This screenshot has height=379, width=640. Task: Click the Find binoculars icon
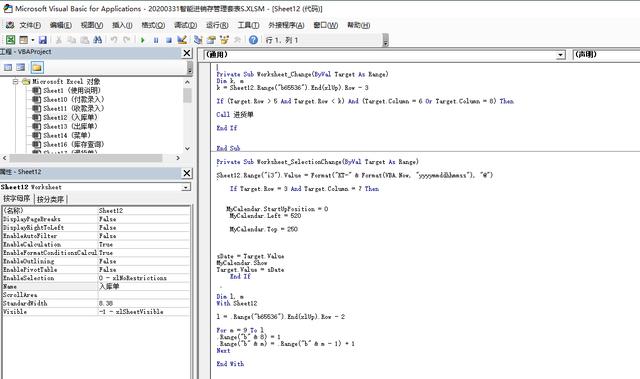(98, 40)
